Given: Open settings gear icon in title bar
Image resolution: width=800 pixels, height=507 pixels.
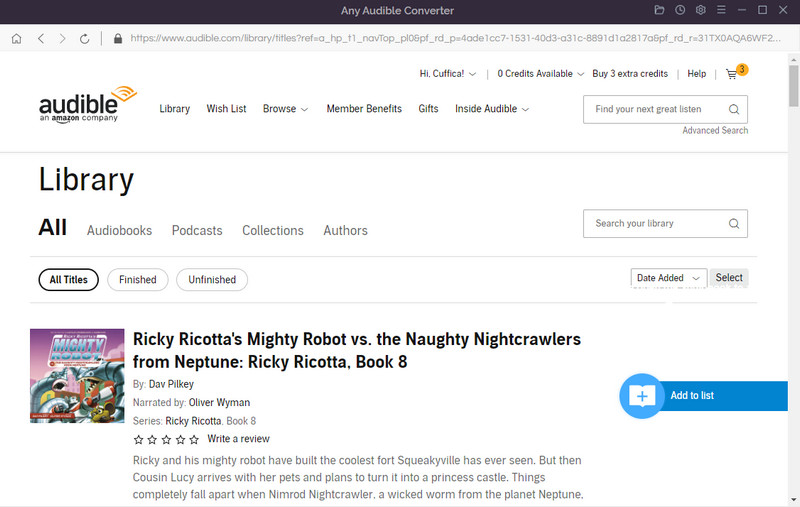Looking at the screenshot, I should (x=701, y=10).
